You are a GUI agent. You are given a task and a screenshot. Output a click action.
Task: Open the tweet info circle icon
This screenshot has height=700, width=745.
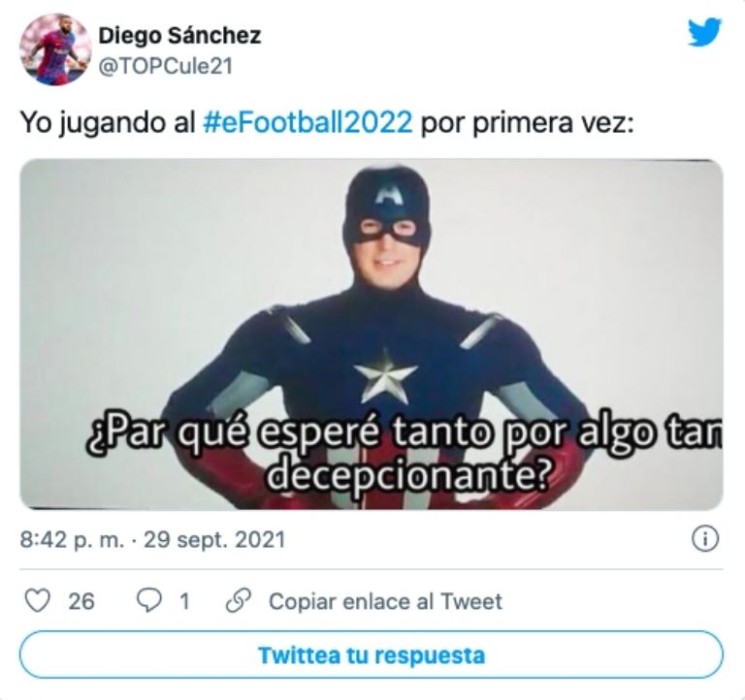pos(705,539)
